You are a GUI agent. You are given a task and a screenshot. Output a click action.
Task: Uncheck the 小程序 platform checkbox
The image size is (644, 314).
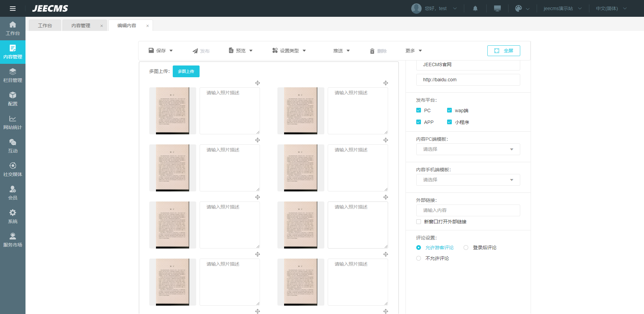point(449,122)
